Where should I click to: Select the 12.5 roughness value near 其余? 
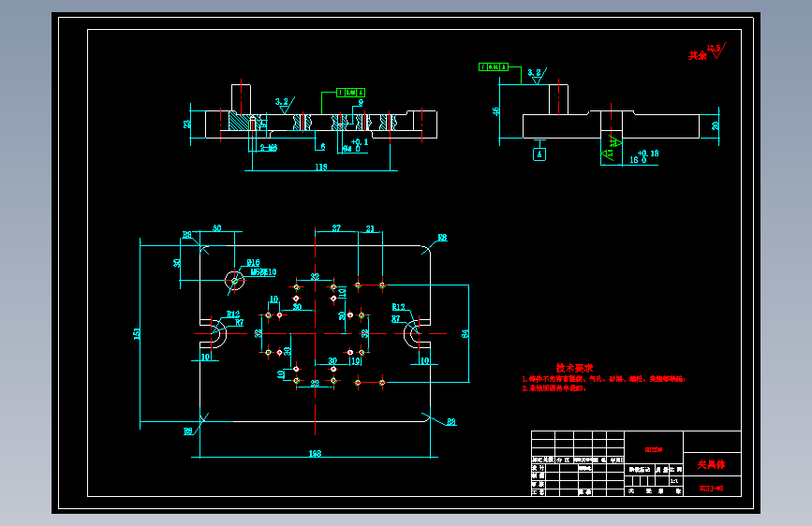(714, 48)
